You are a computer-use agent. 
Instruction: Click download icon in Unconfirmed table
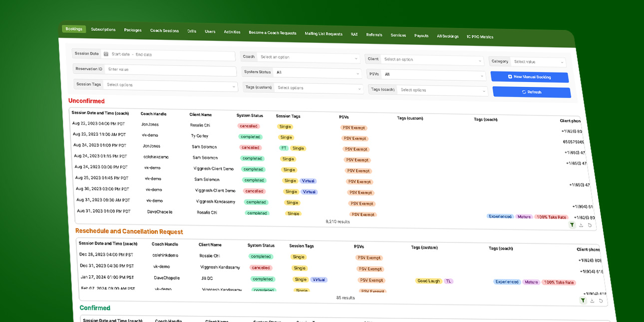(x=581, y=225)
